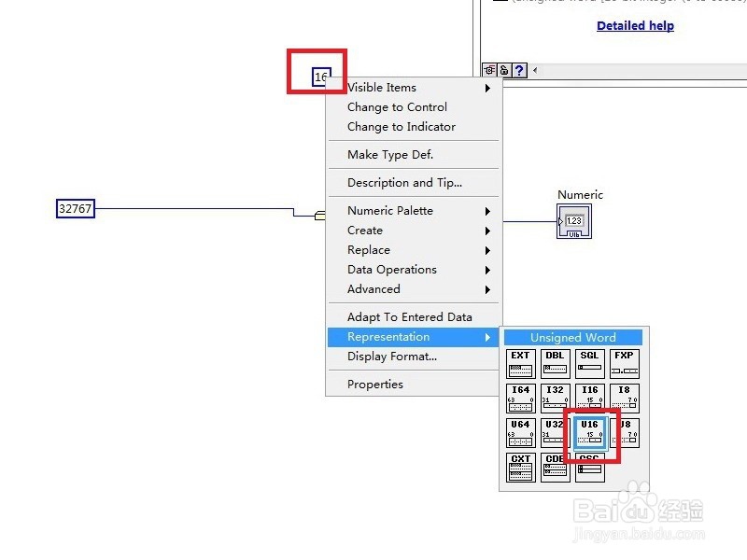The height and width of the screenshot is (560, 747).
Task: Choose the I64 representation icon
Action: [521, 399]
